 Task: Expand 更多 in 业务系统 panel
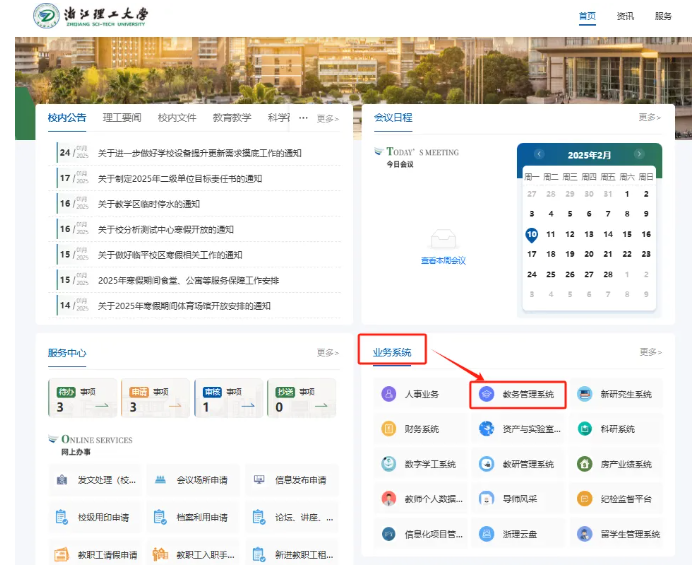pyautogui.click(x=649, y=352)
